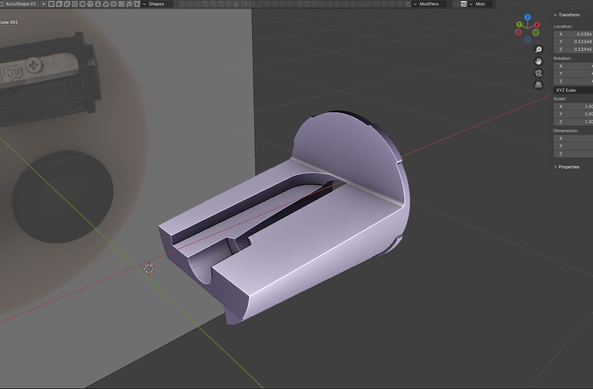Screen dimensions: 593x389
Task: Add a rounded cube shape
Action: tap(67, 4)
